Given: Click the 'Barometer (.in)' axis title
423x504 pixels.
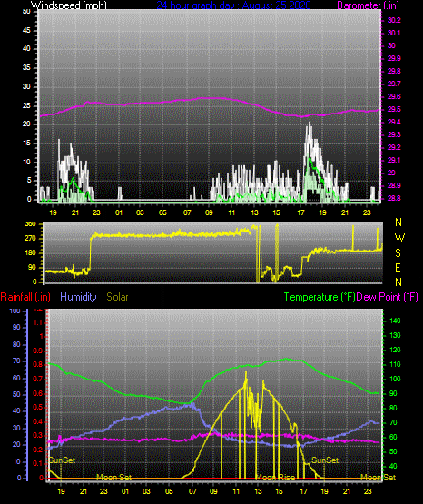Looking at the screenshot, I should coord(368,5).
